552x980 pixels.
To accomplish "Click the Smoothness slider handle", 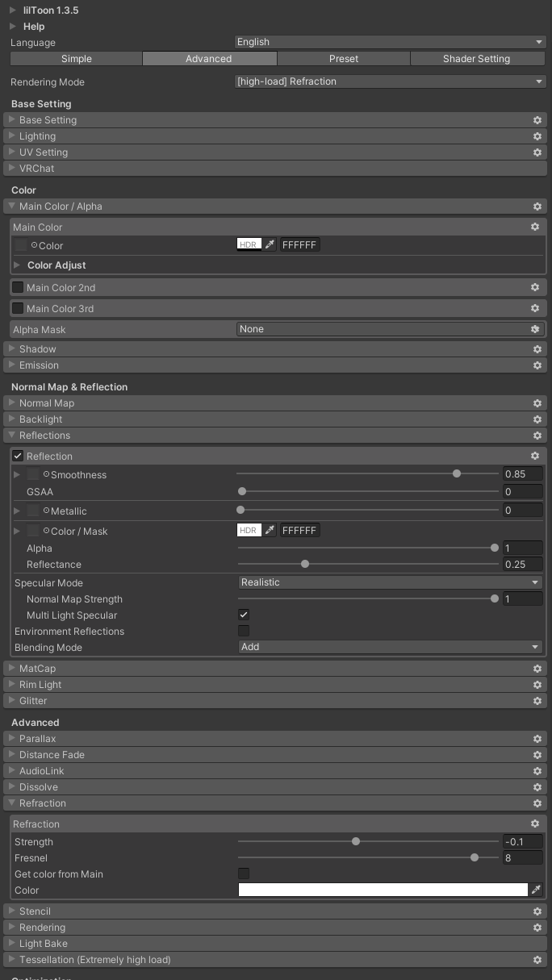I will [457, 473].
